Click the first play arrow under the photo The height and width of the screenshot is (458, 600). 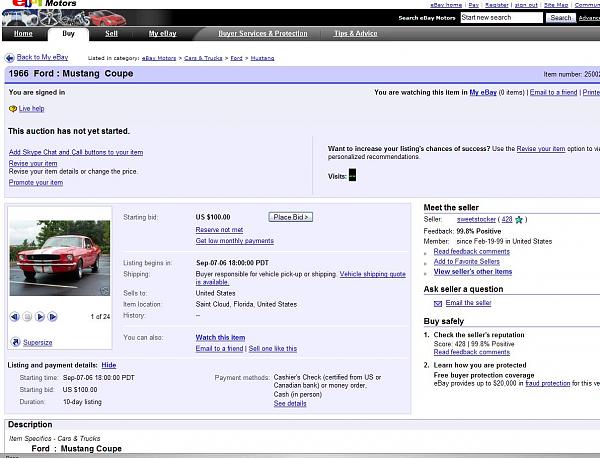(40, 316)
